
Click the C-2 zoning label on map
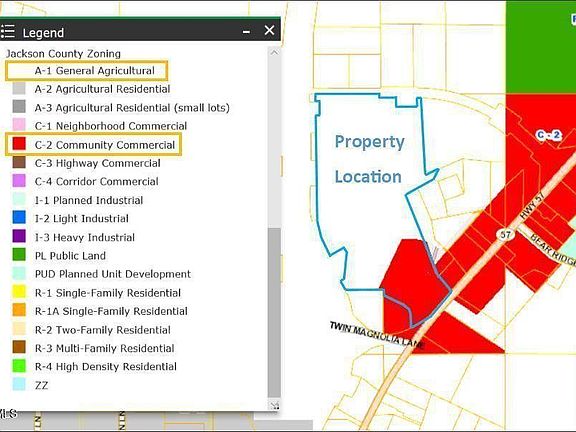pyautogui.click(x=548, y=135)
